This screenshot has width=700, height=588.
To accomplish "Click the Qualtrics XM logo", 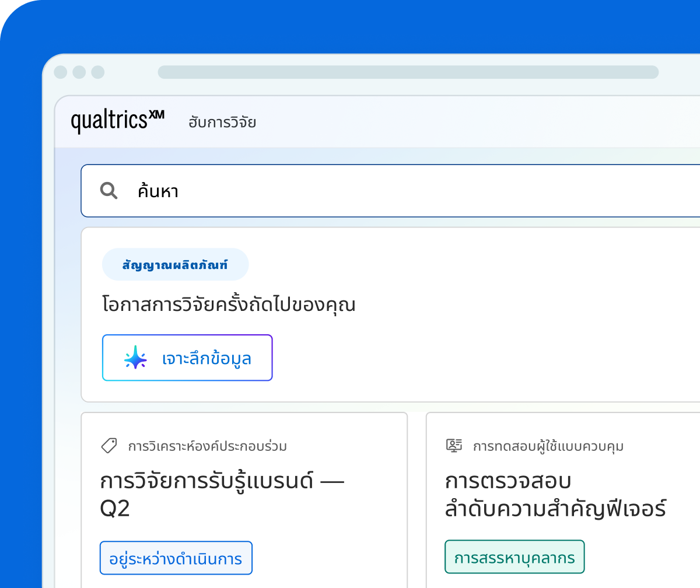I will pyautogui.click(x=117, y=121).
